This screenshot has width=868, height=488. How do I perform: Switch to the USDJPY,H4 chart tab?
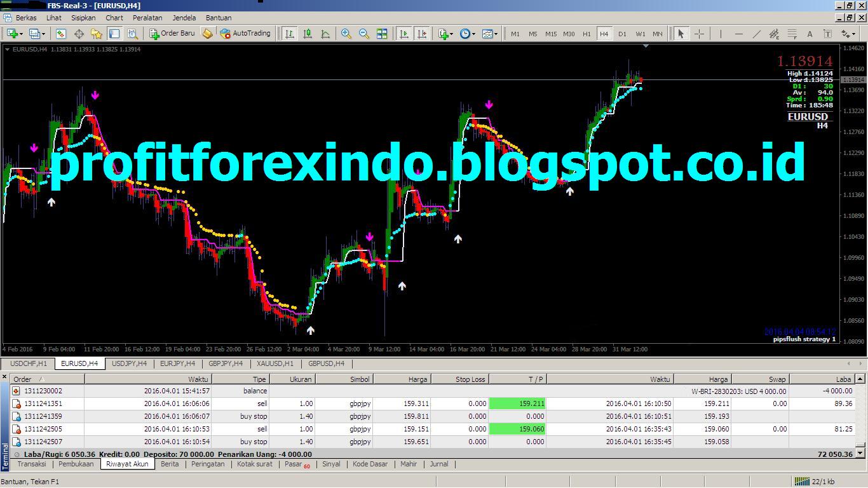(x=129, y=363)
